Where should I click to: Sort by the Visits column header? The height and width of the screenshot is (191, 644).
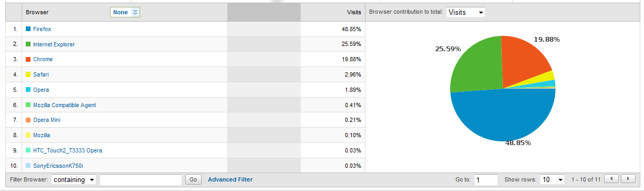point(354,12)
